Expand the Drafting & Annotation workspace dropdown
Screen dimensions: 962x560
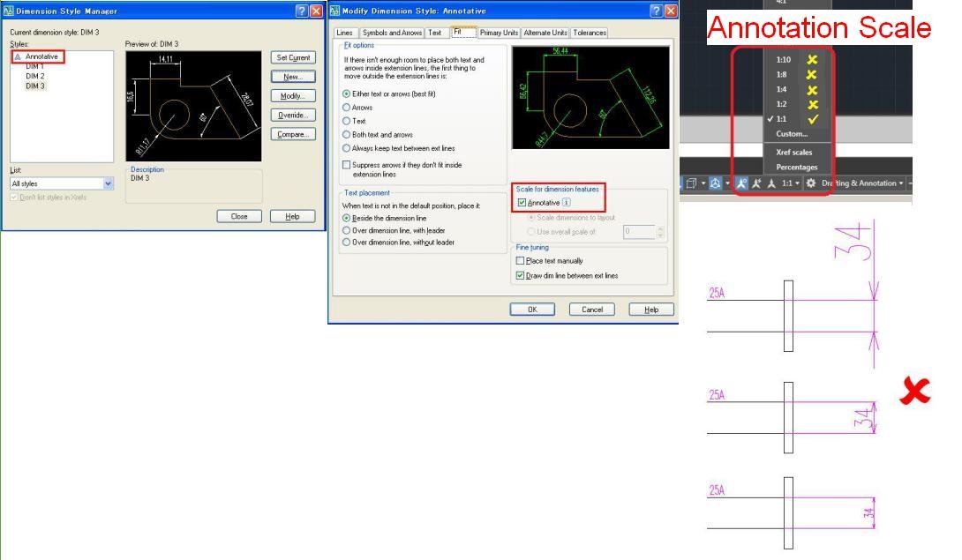pyautogui.click(x=862, y=183)
